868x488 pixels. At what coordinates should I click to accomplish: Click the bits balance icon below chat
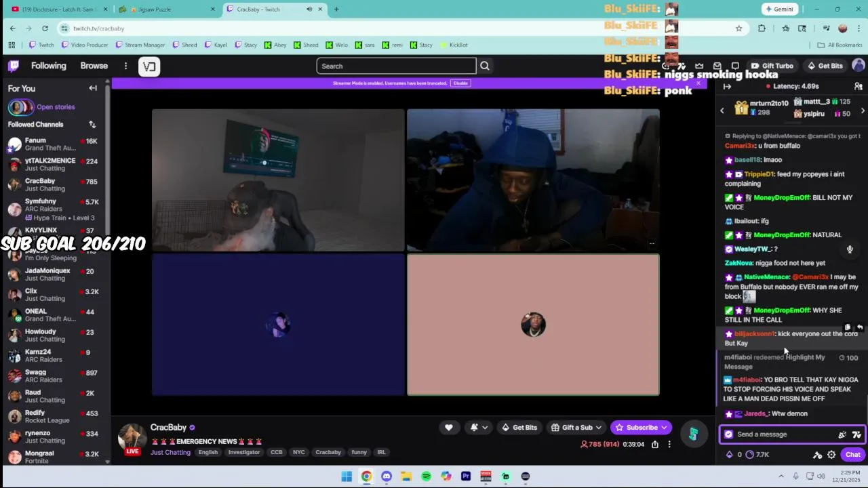(x=730, y=455)
